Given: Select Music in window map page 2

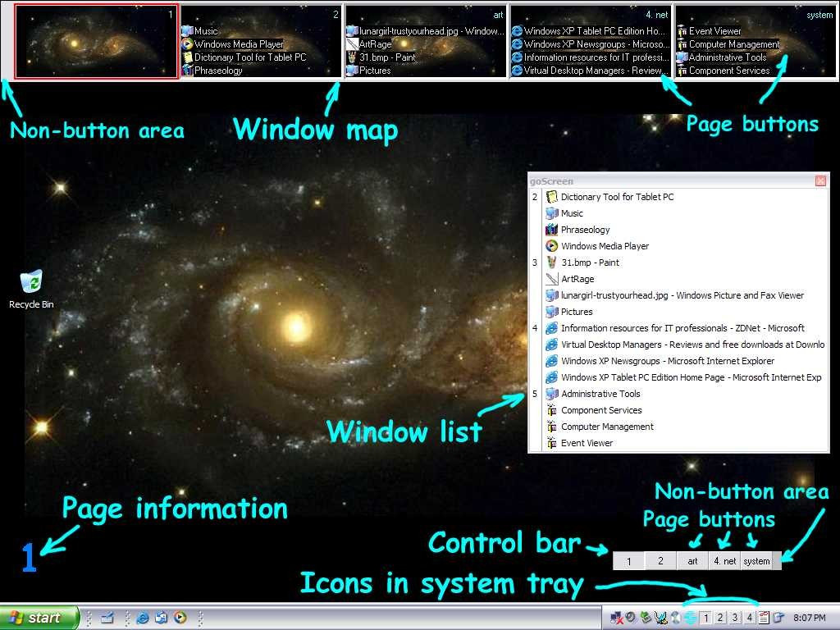Looking at the screenshot, I should [x=200, y=31].
